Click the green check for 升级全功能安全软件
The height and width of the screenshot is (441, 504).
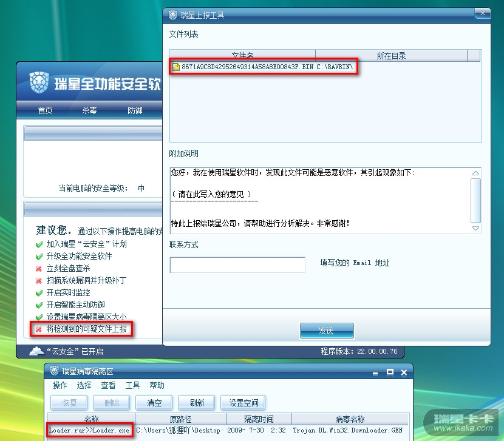coord(39,257)
